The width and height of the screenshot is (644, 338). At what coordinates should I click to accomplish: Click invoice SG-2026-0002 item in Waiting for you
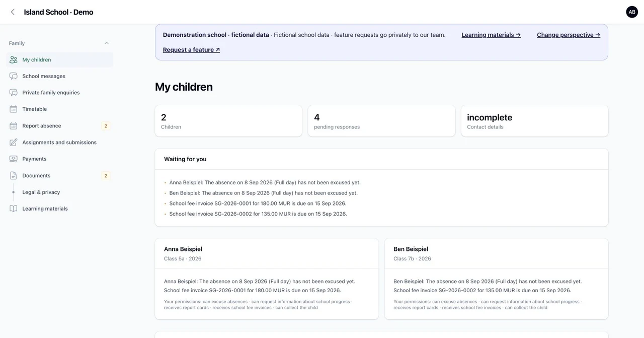258,214
